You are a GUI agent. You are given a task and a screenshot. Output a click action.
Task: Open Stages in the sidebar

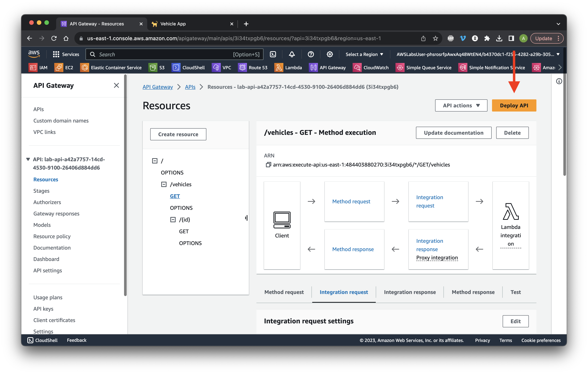41,191
